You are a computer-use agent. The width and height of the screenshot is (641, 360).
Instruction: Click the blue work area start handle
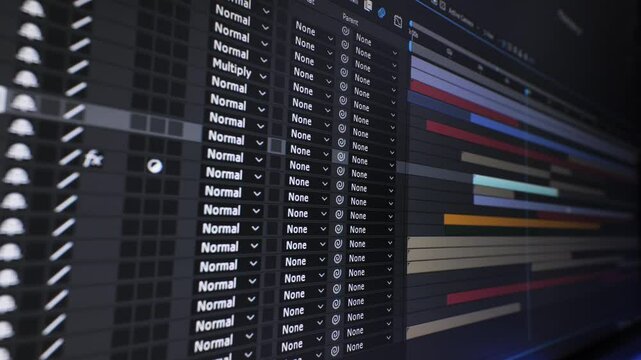tap(411, 46)
